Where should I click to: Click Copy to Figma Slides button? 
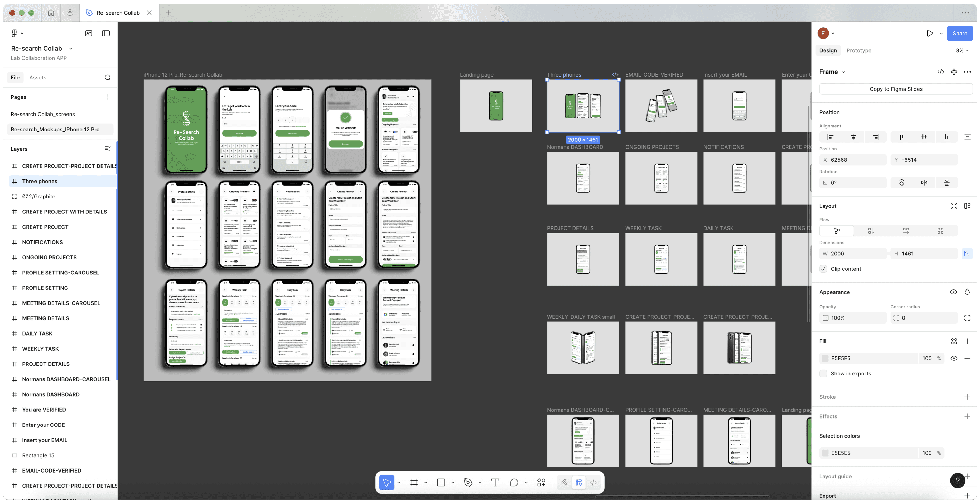896,89
